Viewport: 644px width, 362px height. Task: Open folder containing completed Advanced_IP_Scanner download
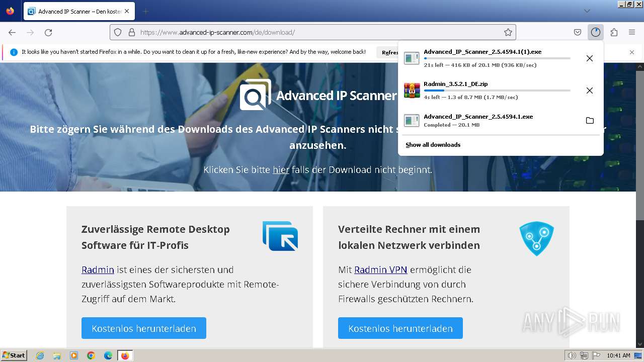(x=590, y=121)
